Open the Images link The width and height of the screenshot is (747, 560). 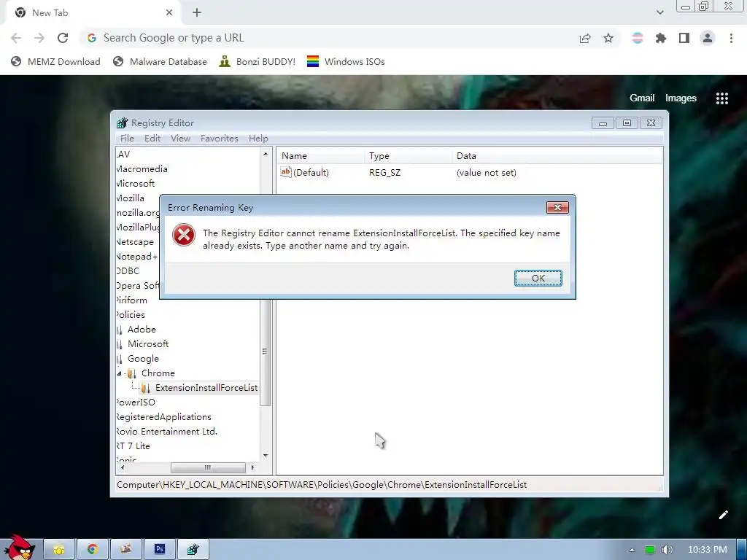681,98
